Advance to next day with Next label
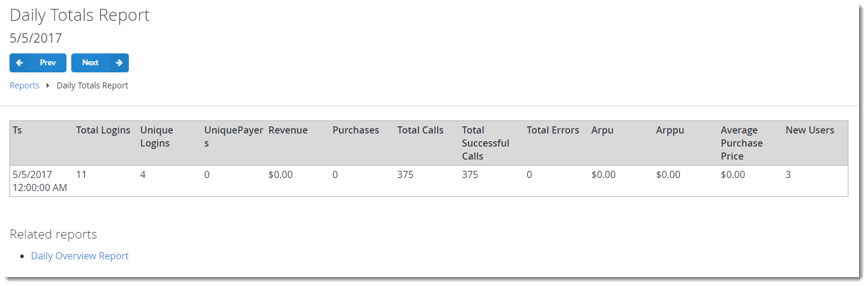Viewport: 868px width, 286px height. tap(90, 63)
